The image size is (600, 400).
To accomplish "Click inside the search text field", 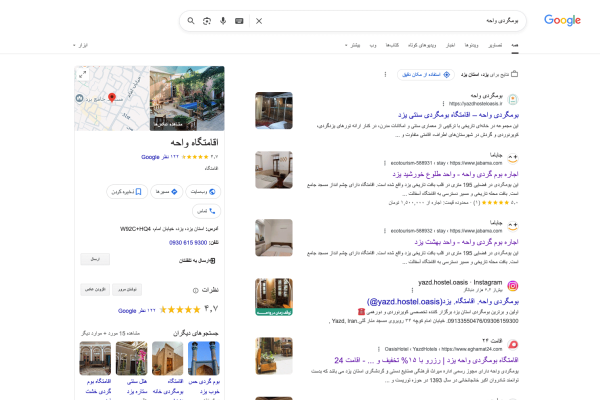I will tap(390, 21).
